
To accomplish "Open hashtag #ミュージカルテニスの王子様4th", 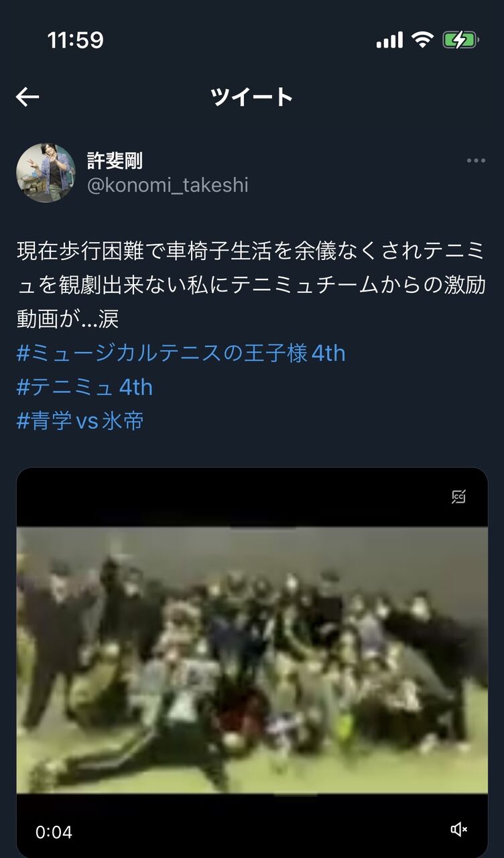I will pyautogui.click(x=181, y=353).
